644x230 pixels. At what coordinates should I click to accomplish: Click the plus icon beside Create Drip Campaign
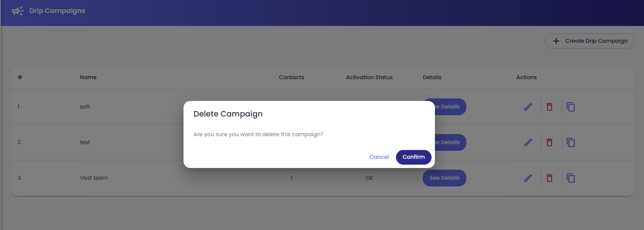[x=556, y=41]
